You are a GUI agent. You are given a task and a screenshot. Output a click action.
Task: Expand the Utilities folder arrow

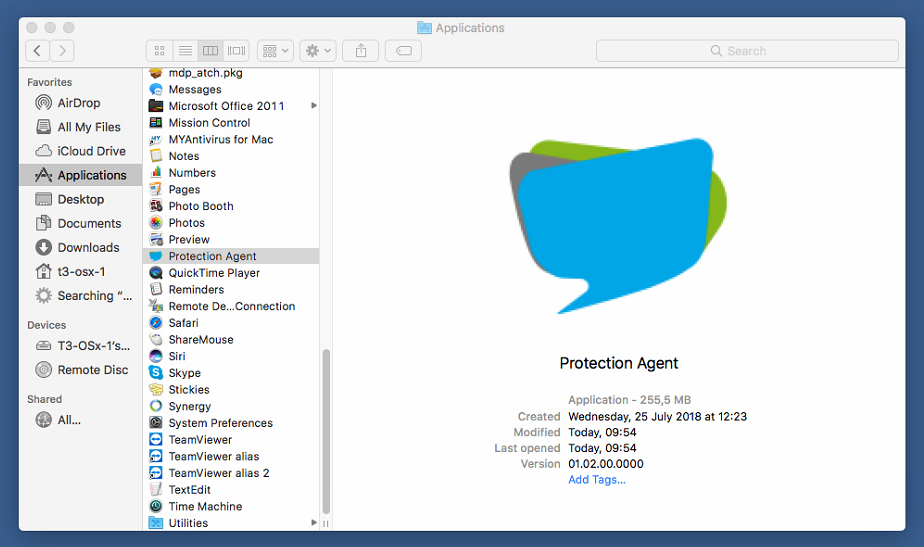[x=314, y=523]
